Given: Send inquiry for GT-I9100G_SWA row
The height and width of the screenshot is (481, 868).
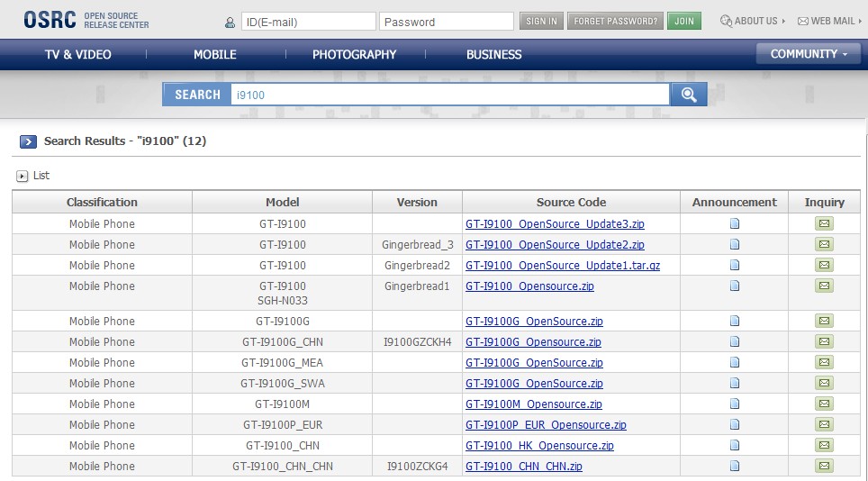Looking at the screenshot, I should (824, 383).
